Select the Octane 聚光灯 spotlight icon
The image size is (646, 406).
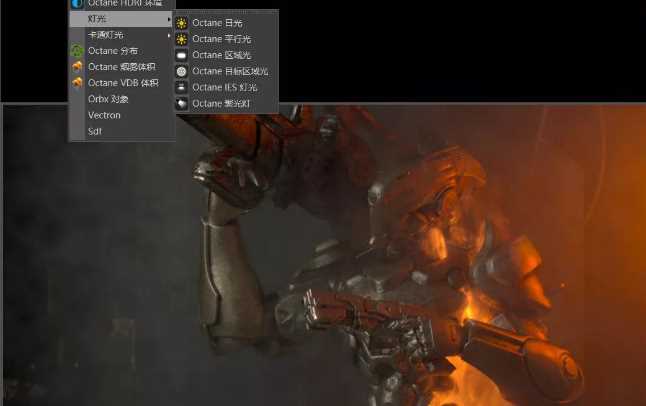pos(182,103)
